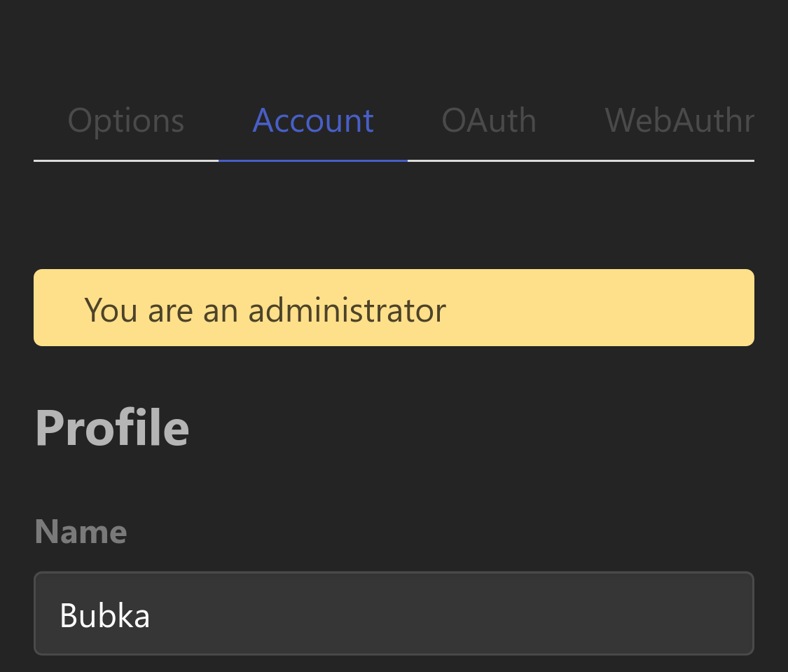Go to the WebAuthn tab
Screen dimensions: 788x672
[x=679, y=121]
